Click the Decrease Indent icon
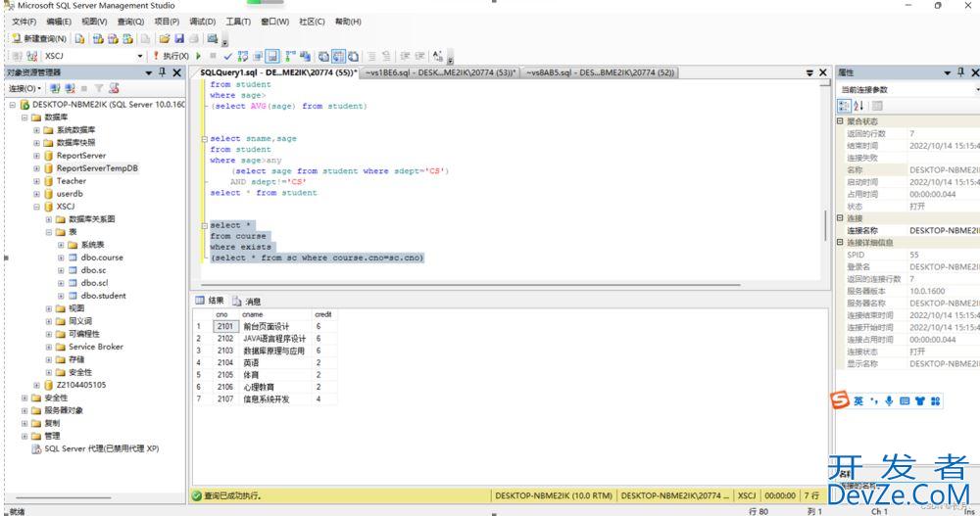This screenshot has width=980, height=516. [405, 56]
